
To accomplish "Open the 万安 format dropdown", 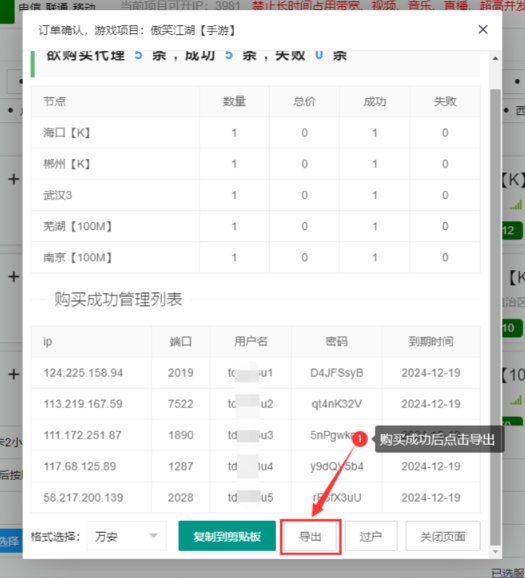I will pyautogui.click(x=126, y=536).
